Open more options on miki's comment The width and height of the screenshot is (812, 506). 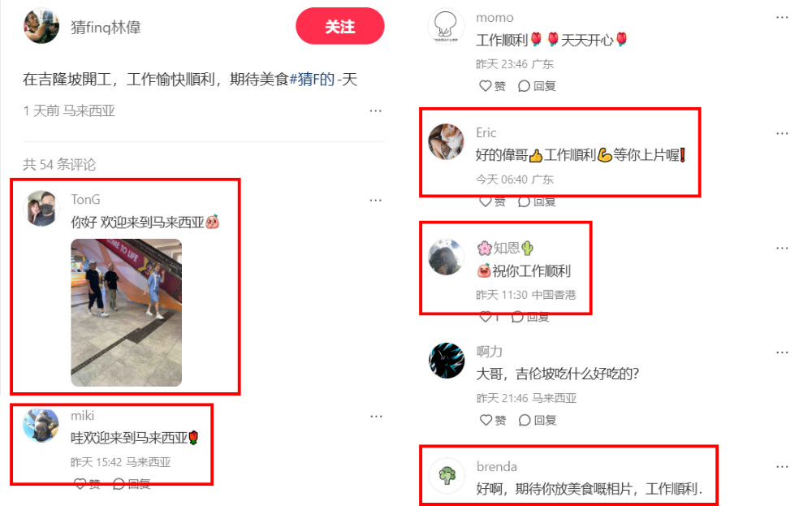[376, 417]
